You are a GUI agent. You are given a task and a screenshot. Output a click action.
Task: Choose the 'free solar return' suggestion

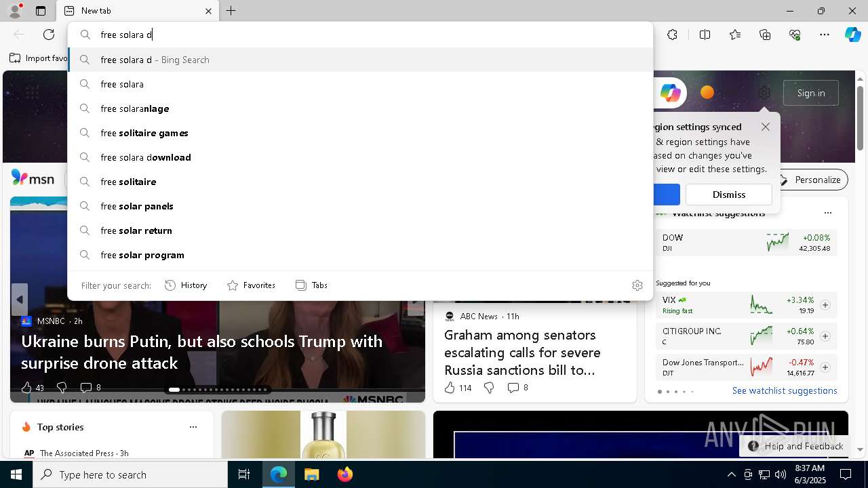tap(360, 230)
